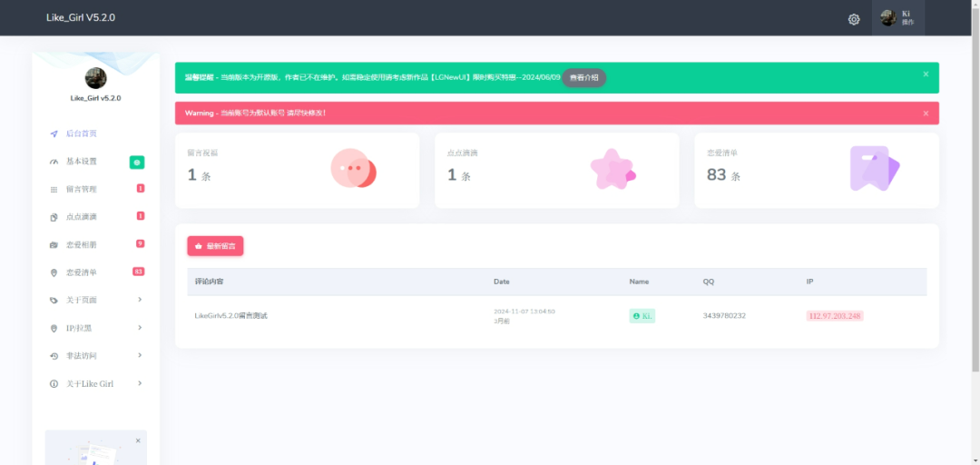The width and height of the screenshot is (980, 465).
Task: Click the 关于页面 tag icon
Action: (54, 301)
